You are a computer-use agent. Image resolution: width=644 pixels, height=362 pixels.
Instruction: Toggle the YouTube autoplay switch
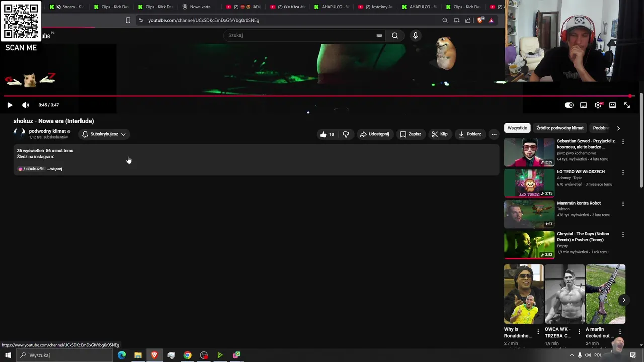[569, 105]
